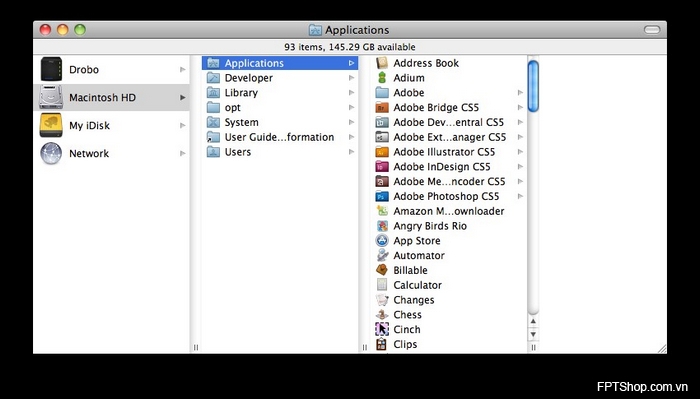Screen dimensions: 700x399
Task: Click the Adobe Bridge CS5 icon
Action: [x=382, y=108]
